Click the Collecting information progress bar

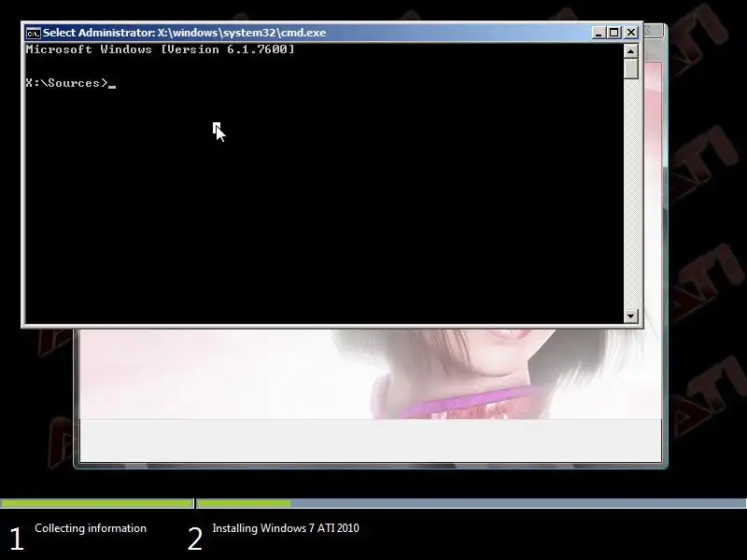(97, 503)
